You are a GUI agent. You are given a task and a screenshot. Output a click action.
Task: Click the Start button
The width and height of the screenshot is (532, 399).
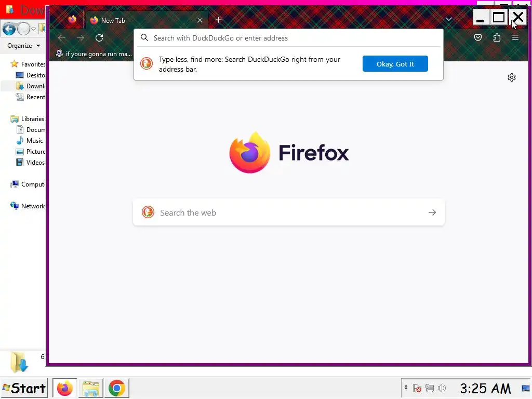[24, 388]
